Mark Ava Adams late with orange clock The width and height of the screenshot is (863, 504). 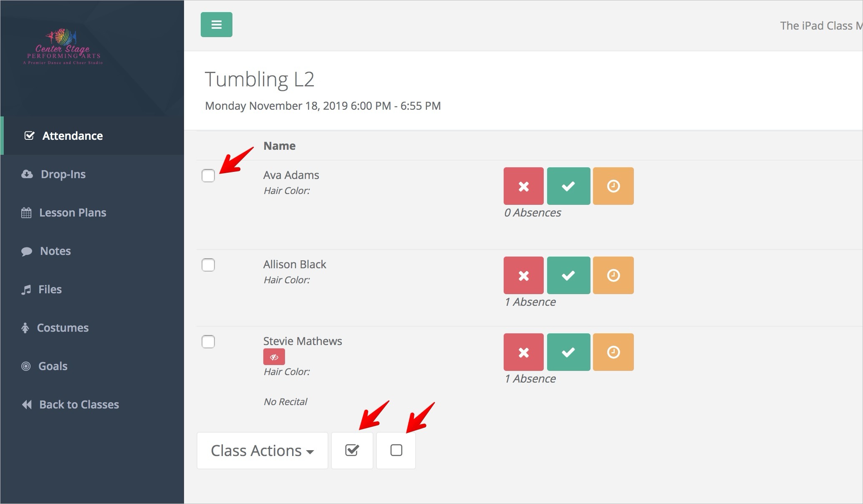click(x=613, y=186)
